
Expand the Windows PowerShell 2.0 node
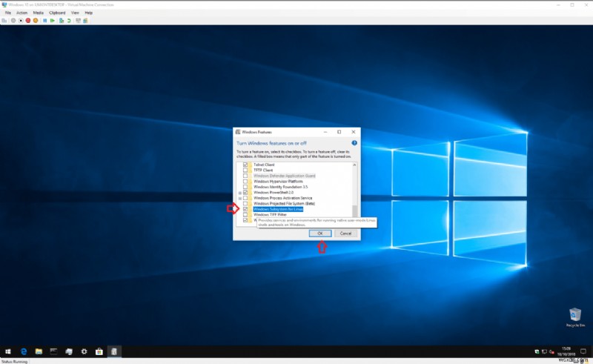239,193
